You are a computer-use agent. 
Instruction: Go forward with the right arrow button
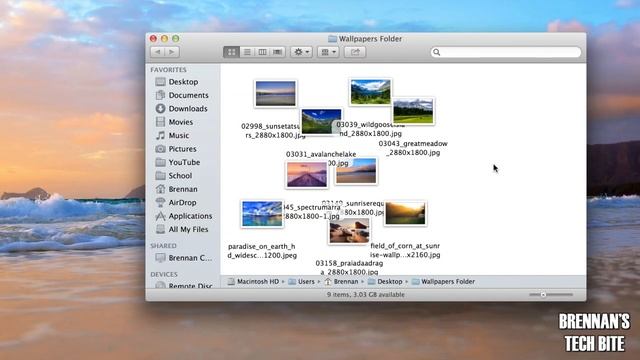coord(172,52)
